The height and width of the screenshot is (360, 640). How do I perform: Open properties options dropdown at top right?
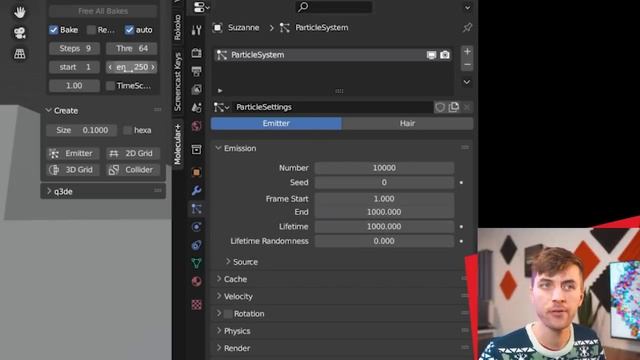467,7
